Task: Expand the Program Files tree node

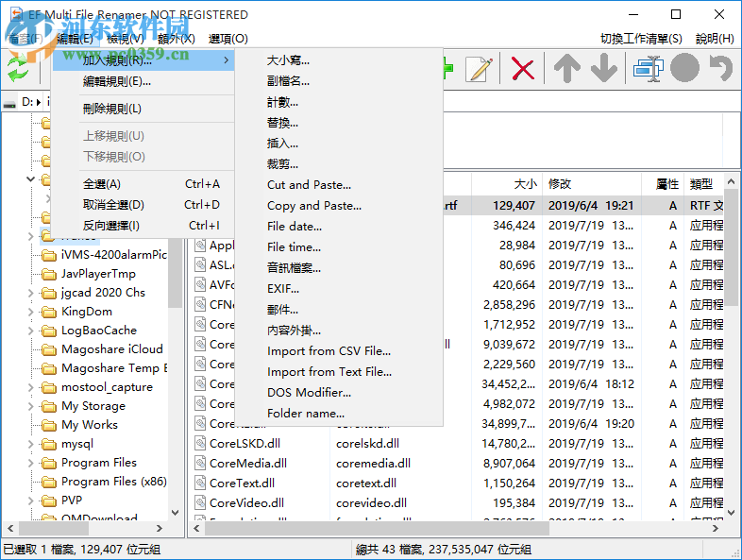Action: click(31, 463)
